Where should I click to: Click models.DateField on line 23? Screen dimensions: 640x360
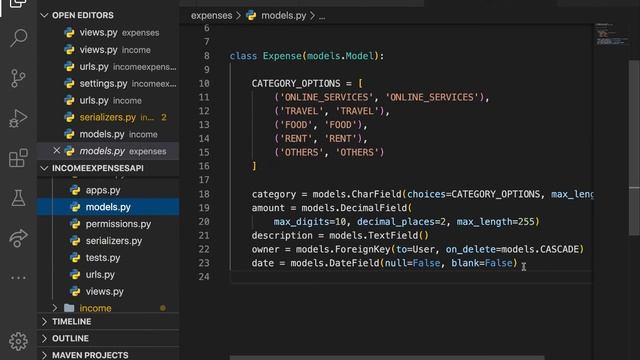(335, 263)
